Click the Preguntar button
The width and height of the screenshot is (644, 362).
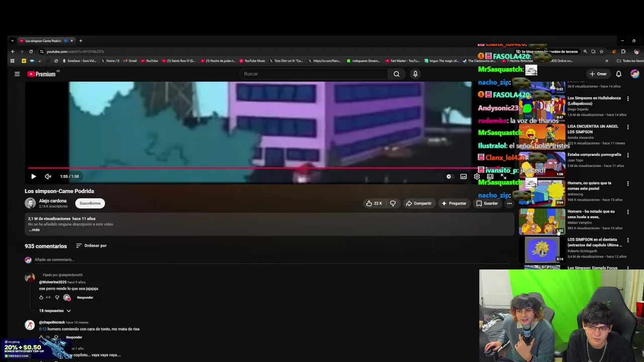point(454,203)
